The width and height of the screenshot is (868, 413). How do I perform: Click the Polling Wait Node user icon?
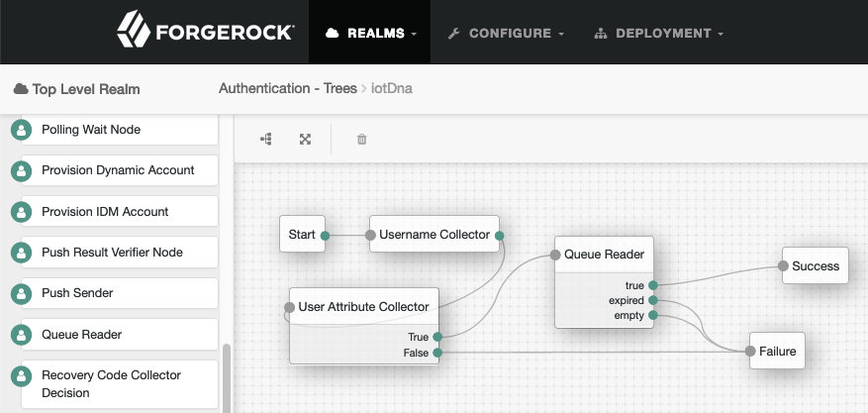coord(21,130)
